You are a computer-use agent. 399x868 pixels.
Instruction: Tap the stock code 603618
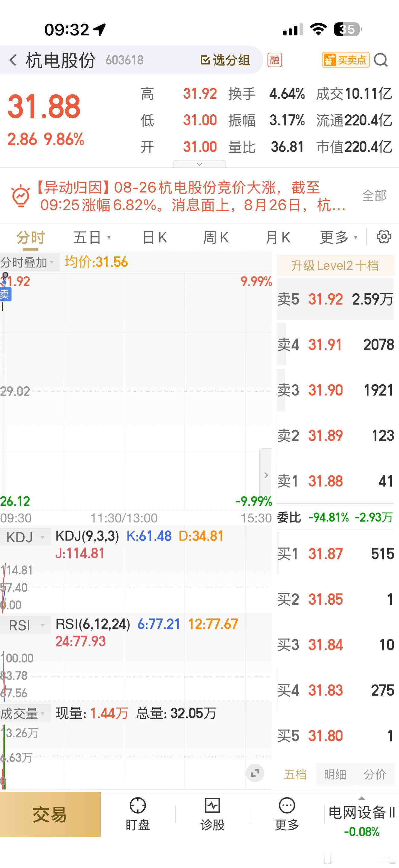click(x=125, y=60)
